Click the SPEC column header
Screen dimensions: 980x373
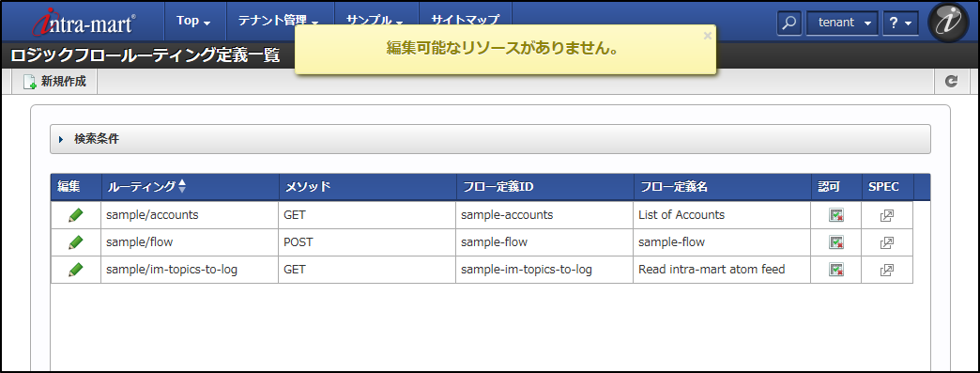point(887,186)
